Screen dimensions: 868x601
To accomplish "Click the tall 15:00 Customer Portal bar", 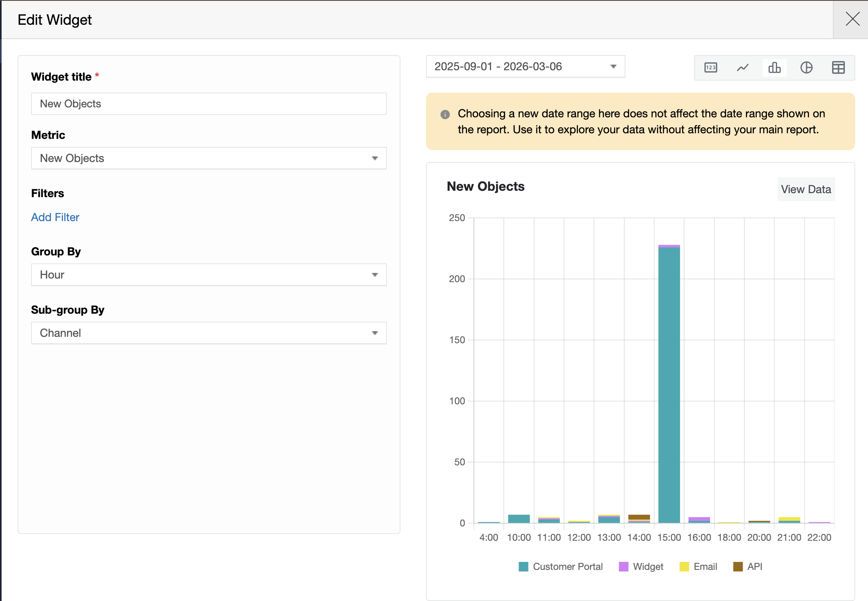I will pyautogui.click(x=669, y=383).
